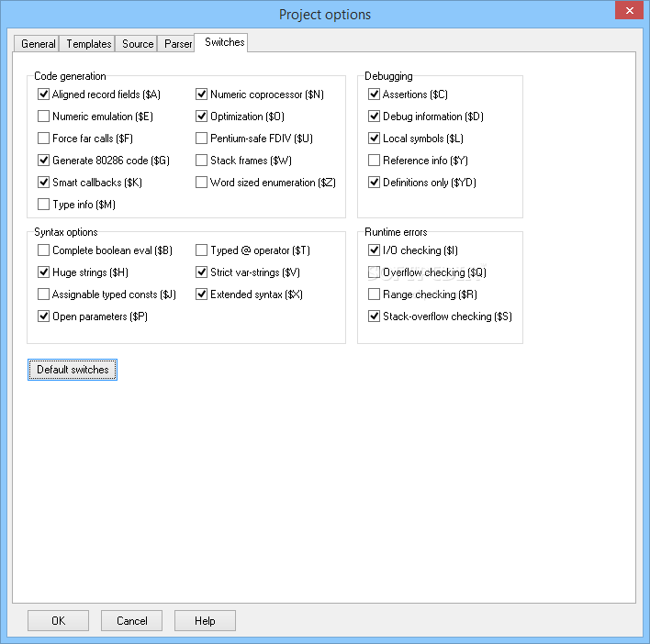Enable Pentium-safe FDIV ($U)
The image size is (650, 644).
(201, 139)
